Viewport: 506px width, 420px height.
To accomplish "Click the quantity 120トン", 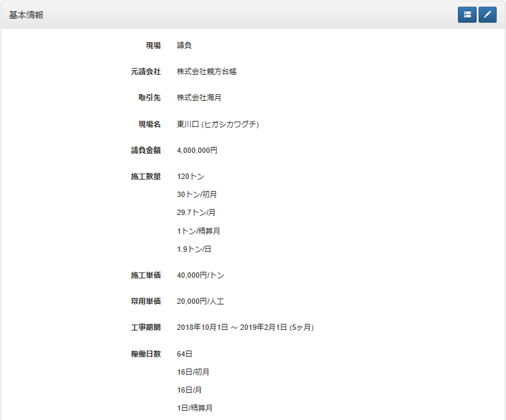I will [x=190, y=176].
